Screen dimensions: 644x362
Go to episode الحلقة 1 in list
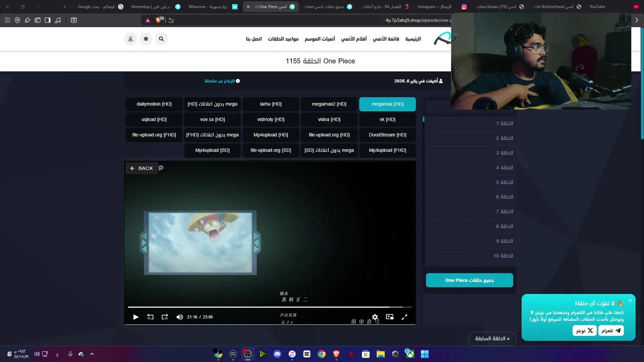click(469, 123)
